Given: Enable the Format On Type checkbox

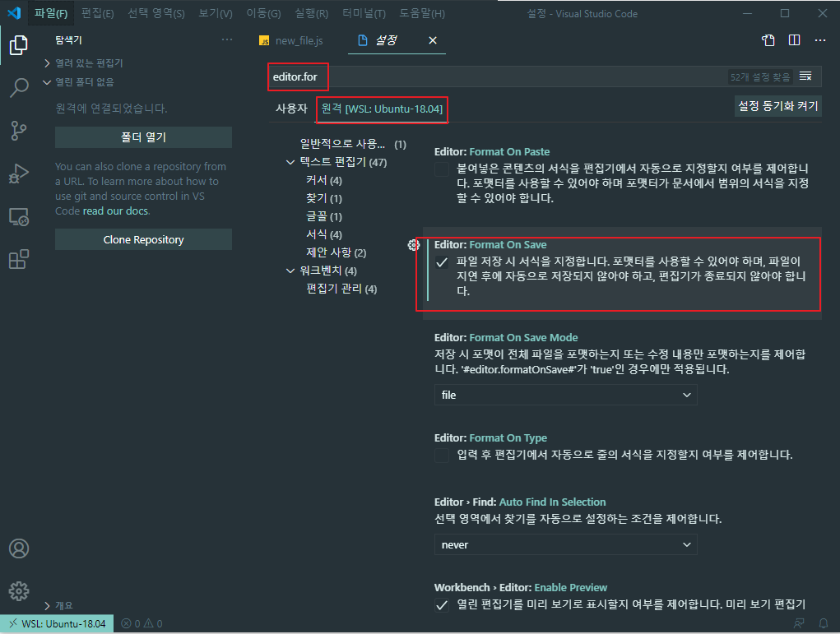Looking at the screenshot, I should pos(442,456).
